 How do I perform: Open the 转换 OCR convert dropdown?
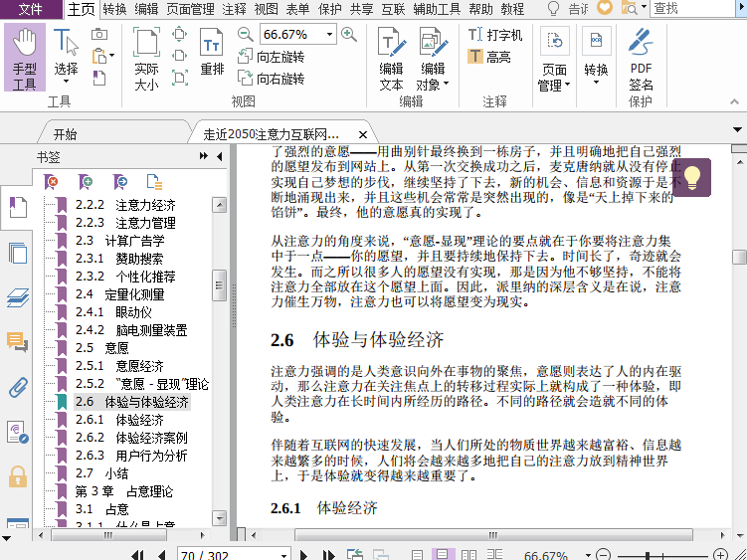click(x=596, y=57)
